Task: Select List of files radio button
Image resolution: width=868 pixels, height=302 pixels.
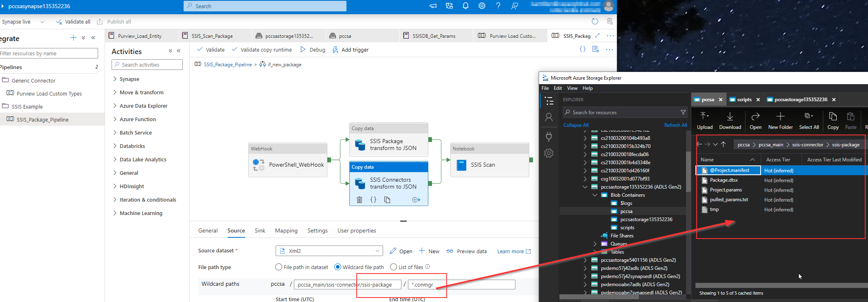Action: point(393,267)
